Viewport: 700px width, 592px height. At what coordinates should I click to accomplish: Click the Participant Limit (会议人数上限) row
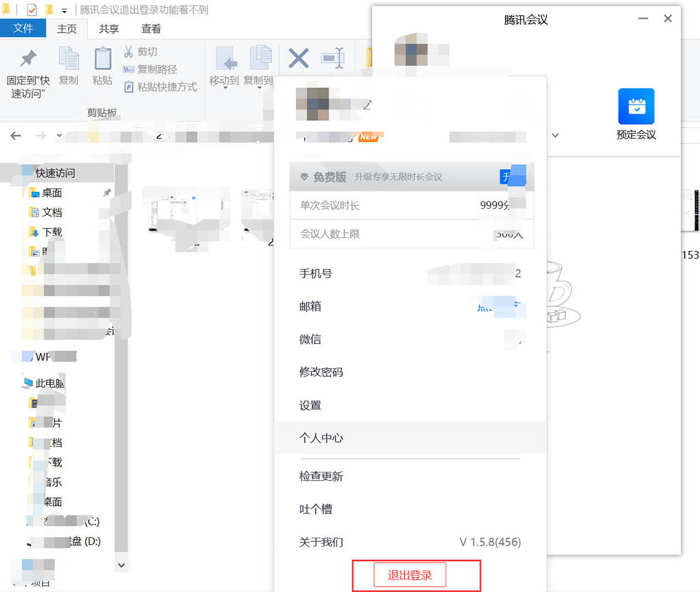pos(412,234)
